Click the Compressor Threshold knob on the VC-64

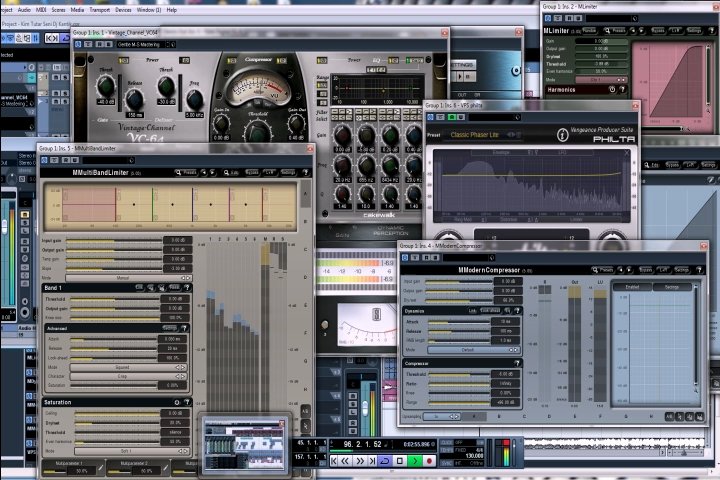pos(258,131)
